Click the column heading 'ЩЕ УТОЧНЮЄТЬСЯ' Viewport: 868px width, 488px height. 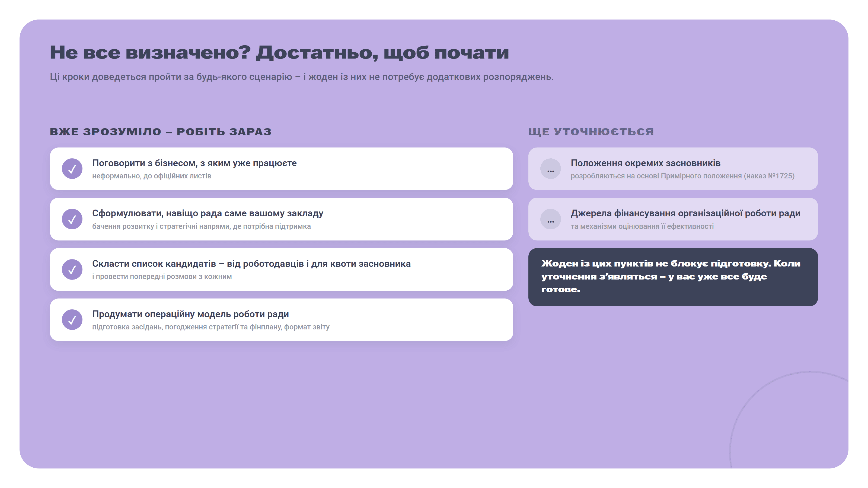(x=591, y=132)
